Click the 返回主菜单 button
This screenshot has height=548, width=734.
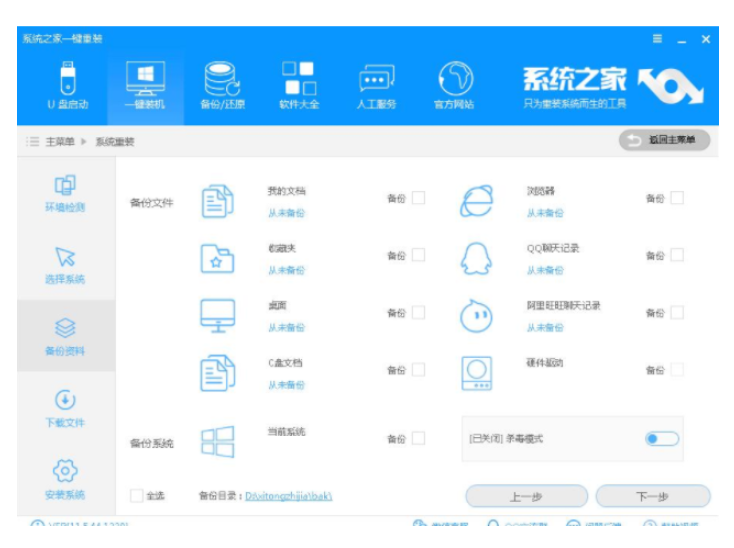coord(664,140)
